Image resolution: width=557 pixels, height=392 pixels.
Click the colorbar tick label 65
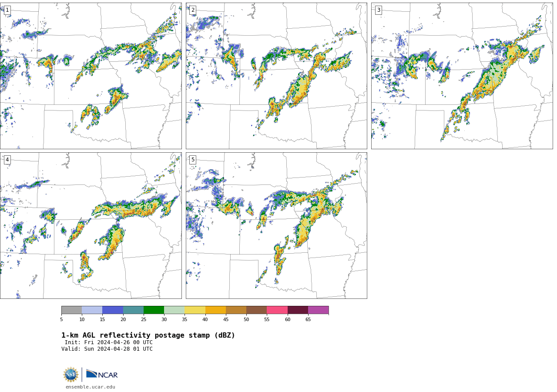click(x=308, y=320)
